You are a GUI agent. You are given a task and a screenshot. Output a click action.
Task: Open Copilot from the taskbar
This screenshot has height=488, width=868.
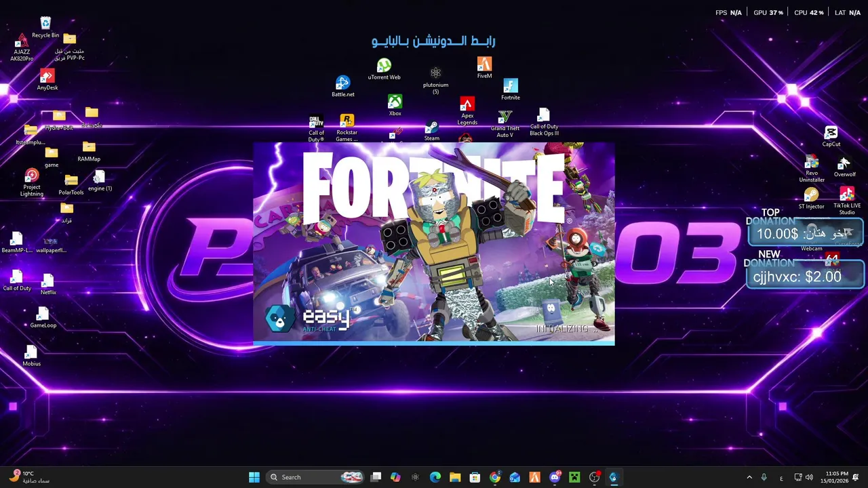(395, 477)
